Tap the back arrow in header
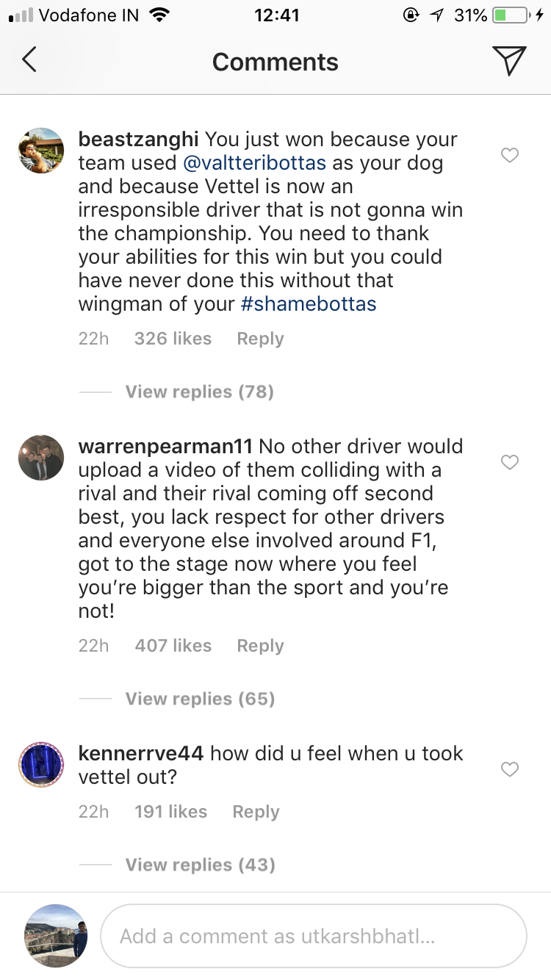The height and width of the screenshot is (980, 551). 29,60
